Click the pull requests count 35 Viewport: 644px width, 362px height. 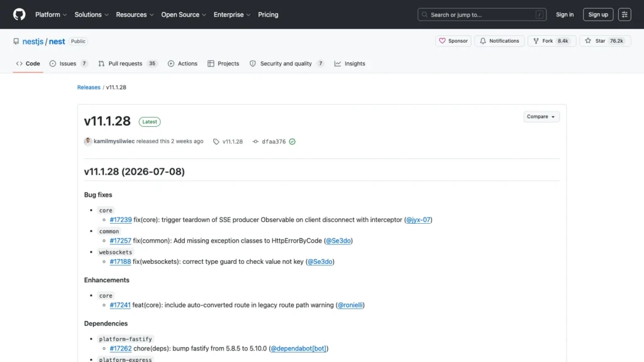click(152, 63)
